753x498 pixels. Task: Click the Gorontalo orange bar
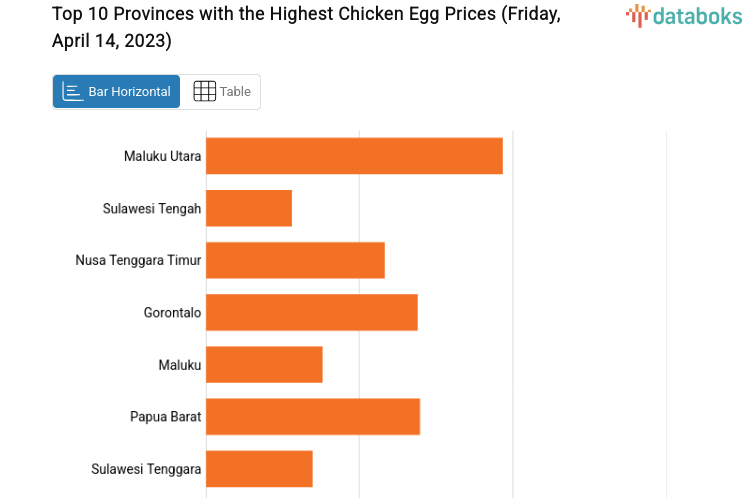coord(311,312)
